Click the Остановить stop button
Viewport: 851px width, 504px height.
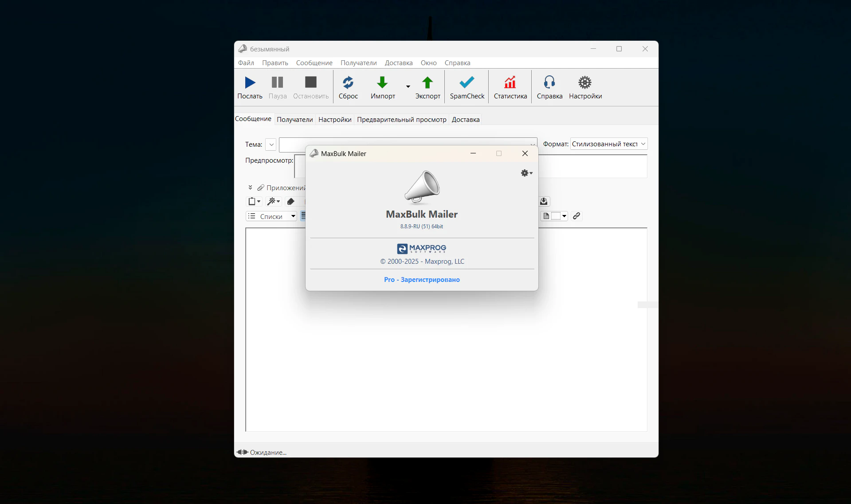311,87
